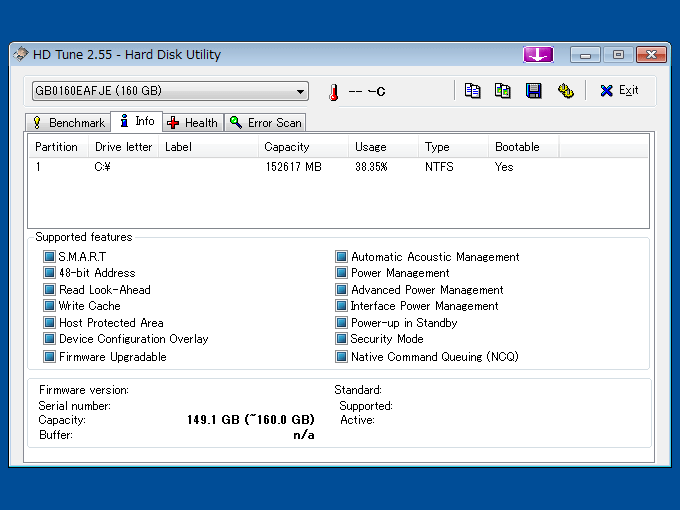Click the HD Tune application icon in title bar
Screen dimensions: 680x510
(x=21, y=55)
